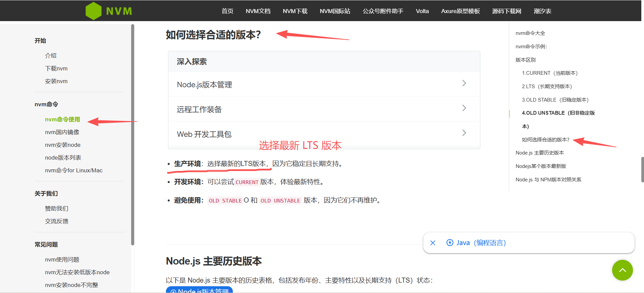644x293 pixels.
Task: Expand the Web 开发工具包 row chevron
Action: pyautogui.click(x=464, y=133)
